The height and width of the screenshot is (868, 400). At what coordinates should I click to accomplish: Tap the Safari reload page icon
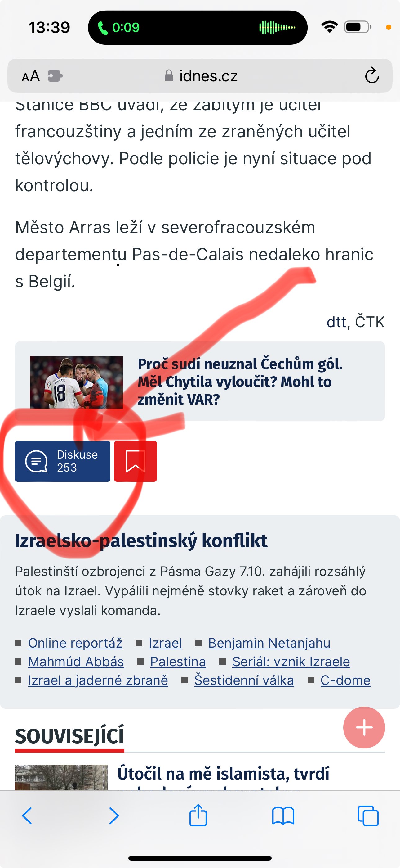pos(372,75)
